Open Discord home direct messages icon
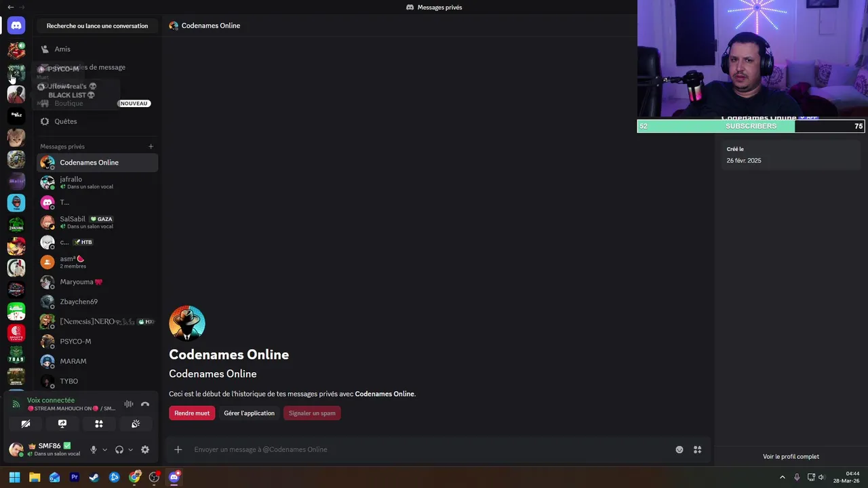This screenshot has width=868, height=488. coord(16,26)
